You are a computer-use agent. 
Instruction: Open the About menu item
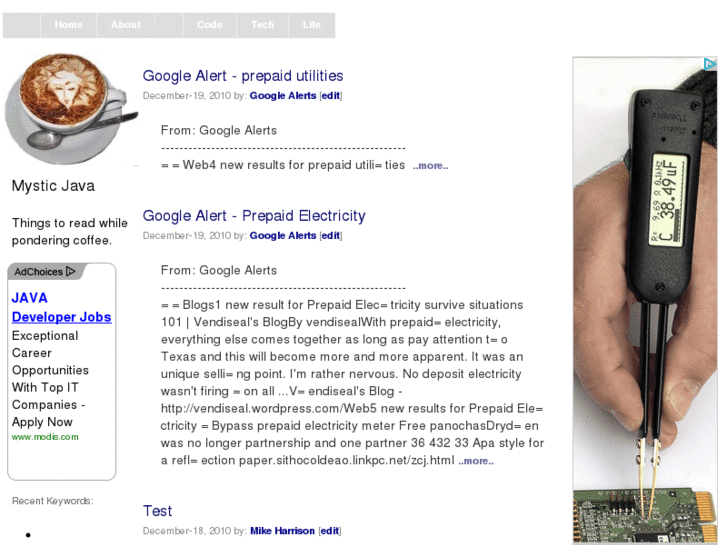(x=126, y=25)
